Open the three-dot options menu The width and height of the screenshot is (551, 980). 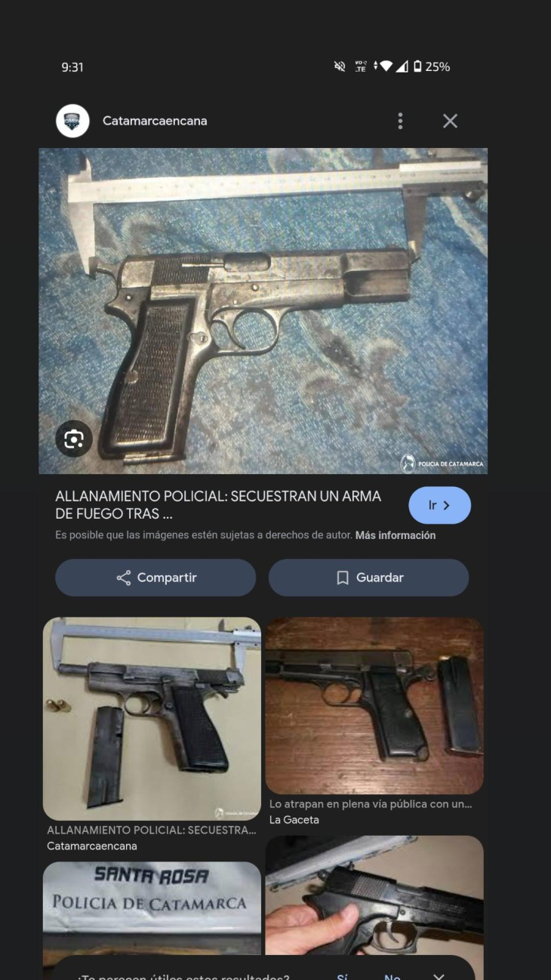400,121
